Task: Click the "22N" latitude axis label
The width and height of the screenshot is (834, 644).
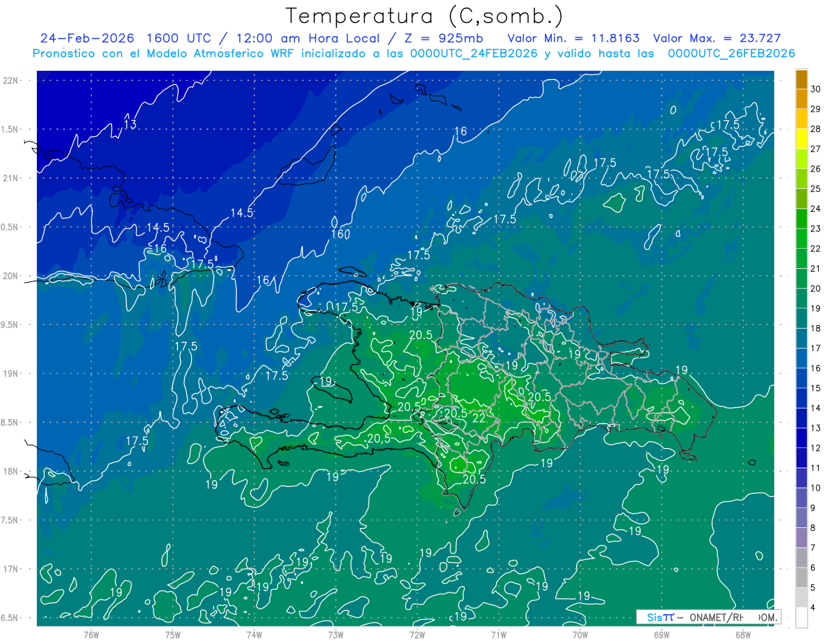Action: 10,80
